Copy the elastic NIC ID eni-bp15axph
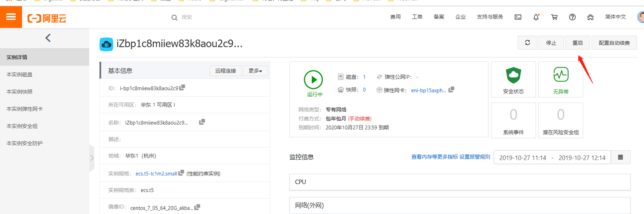This screenshot has height=214, width=644. click(x=451, y=90)
